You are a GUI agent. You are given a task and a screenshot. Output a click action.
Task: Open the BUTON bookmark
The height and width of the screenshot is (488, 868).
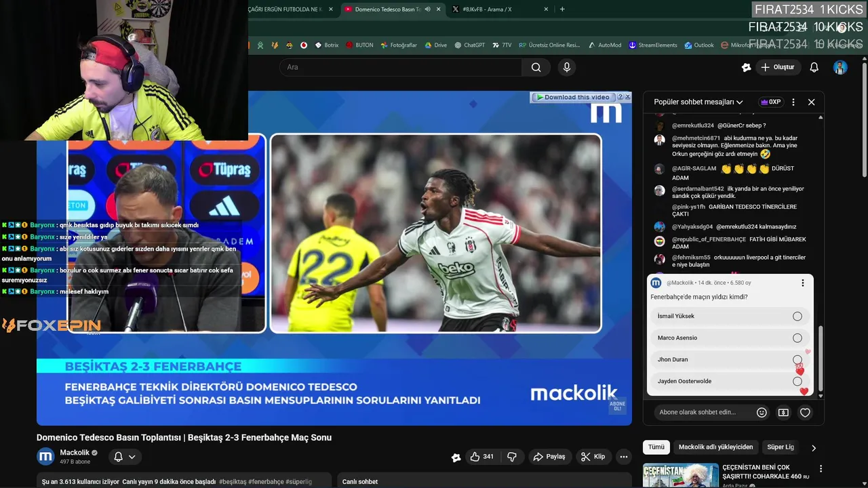click(x=359, y=45)
